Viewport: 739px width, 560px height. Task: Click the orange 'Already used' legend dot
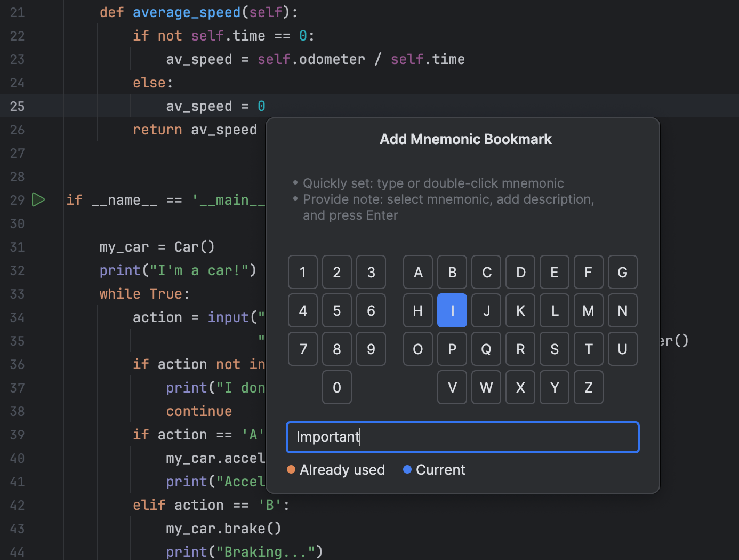291,469
